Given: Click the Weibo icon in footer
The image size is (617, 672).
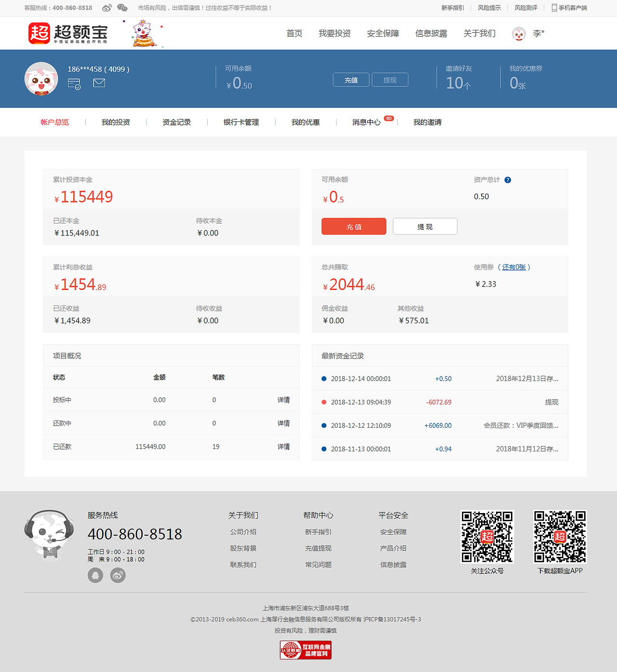Looking at the screenshot, I should [x=118, y=575].
